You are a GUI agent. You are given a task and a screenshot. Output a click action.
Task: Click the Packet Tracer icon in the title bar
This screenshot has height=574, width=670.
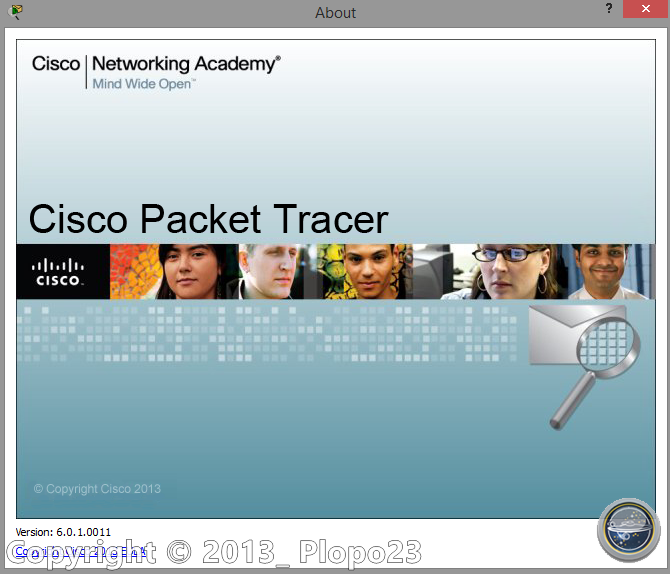pyautogui.click(x=15, y=12)
